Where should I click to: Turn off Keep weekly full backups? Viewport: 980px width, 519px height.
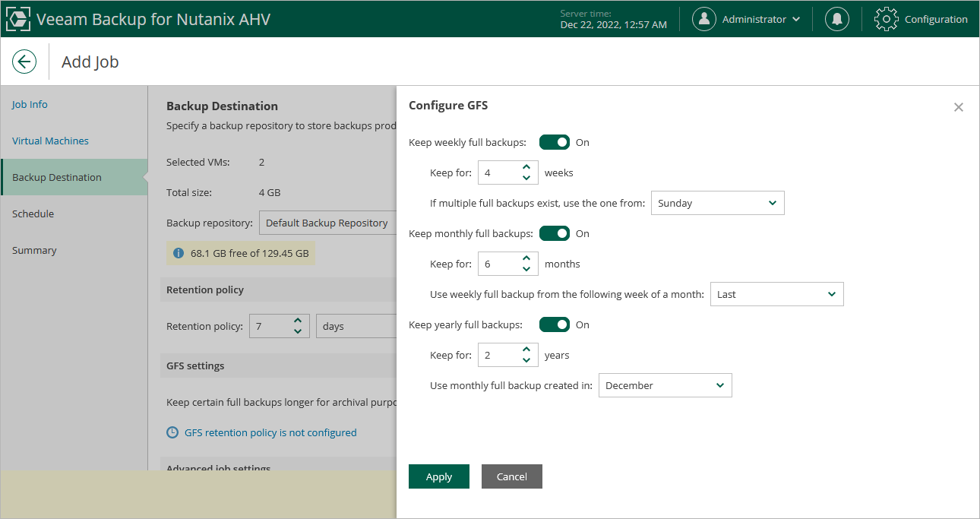point(555,142)
